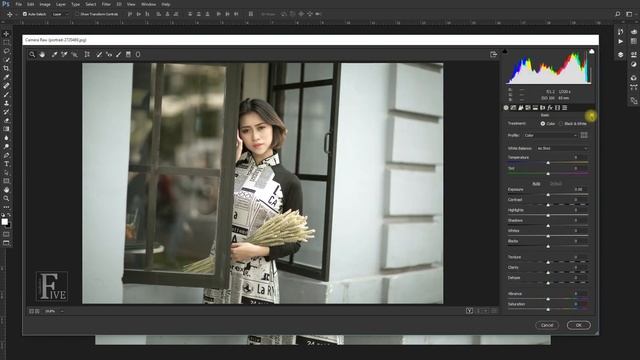
Task: Select the Graduated Filter tool
Action: click(x=128, y=54)
